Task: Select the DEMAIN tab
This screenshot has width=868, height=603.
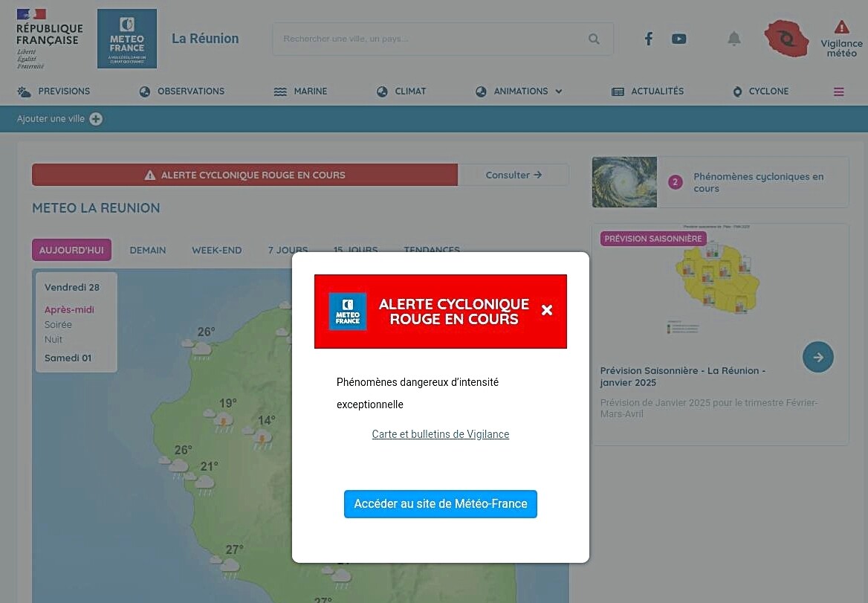Action: (x=148, y=251)
